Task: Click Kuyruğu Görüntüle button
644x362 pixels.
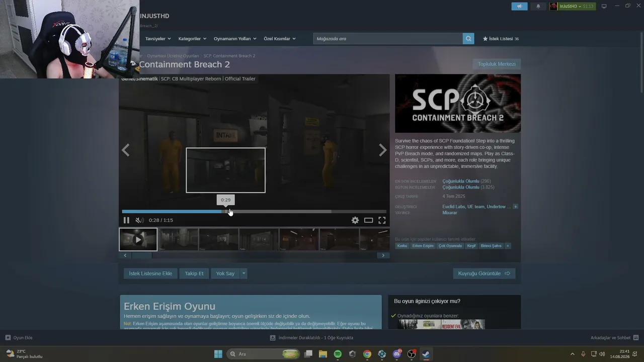Action: (x=484, y=274)
